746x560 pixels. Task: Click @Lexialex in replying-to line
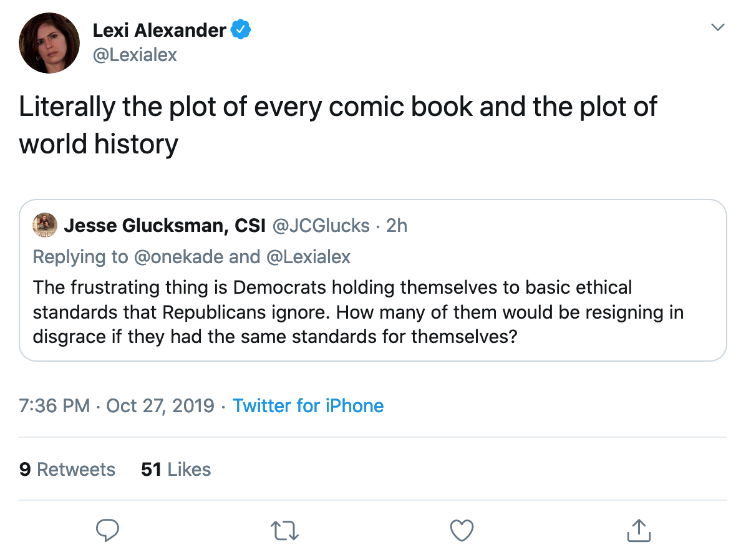[x=308, y=256]
